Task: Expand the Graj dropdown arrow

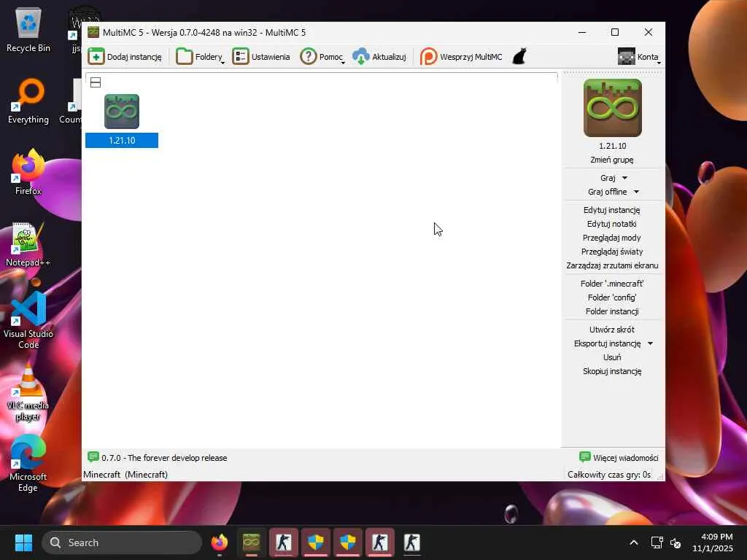Action: coord(624,178)
